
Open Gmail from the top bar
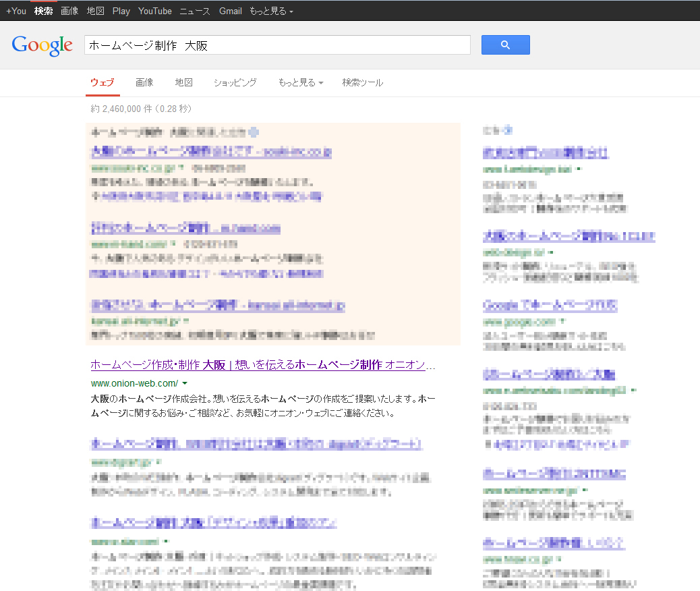click(230, 11)
